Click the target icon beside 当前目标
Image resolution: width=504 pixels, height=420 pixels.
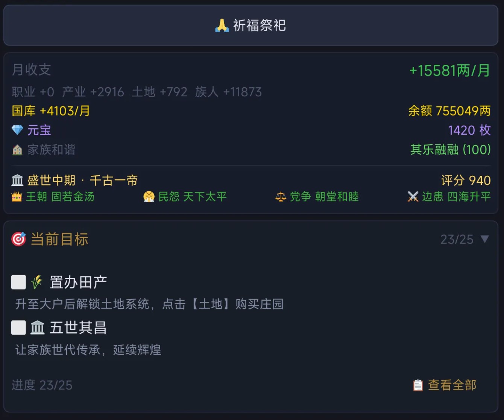tap(18, 239)
